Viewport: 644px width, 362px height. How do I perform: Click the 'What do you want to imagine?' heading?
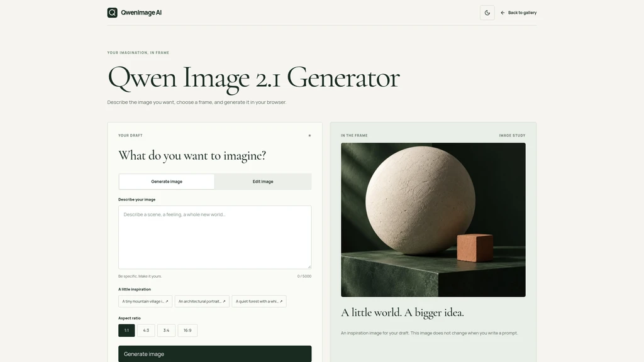click(x=192, y=156)
